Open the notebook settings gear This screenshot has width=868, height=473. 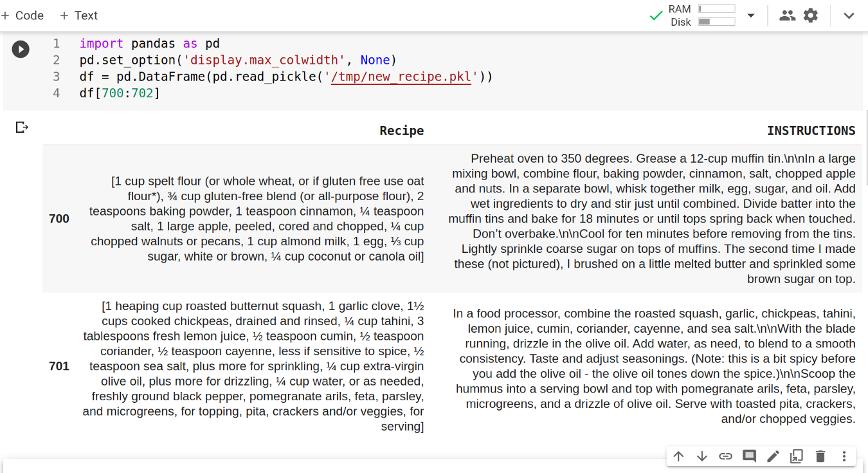pos(811,15)
